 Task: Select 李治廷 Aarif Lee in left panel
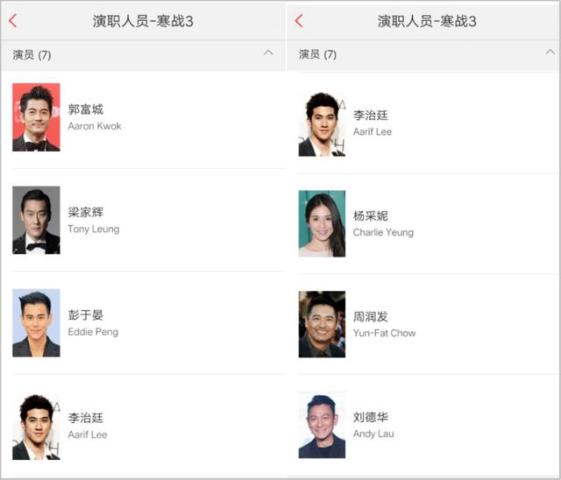click(x=149, y=426)
